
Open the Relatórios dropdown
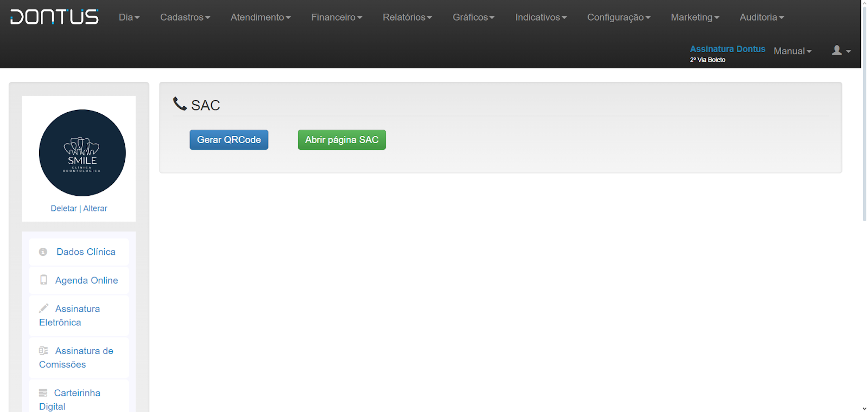pos(407,17)
